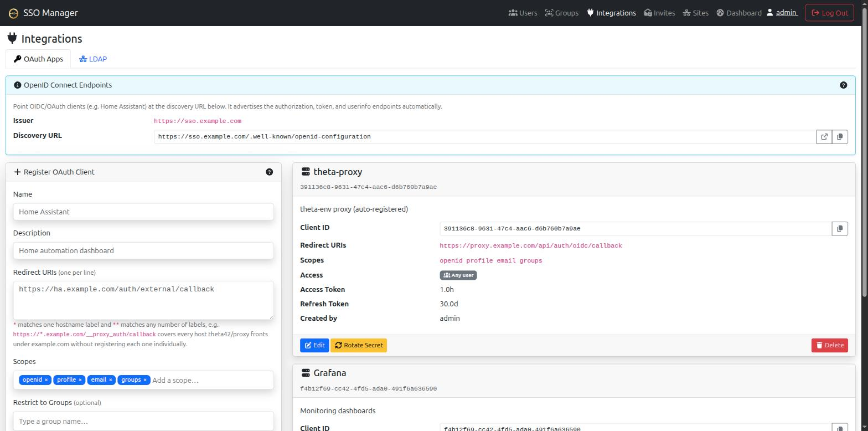Focus the Description input field

pos(143,250)
